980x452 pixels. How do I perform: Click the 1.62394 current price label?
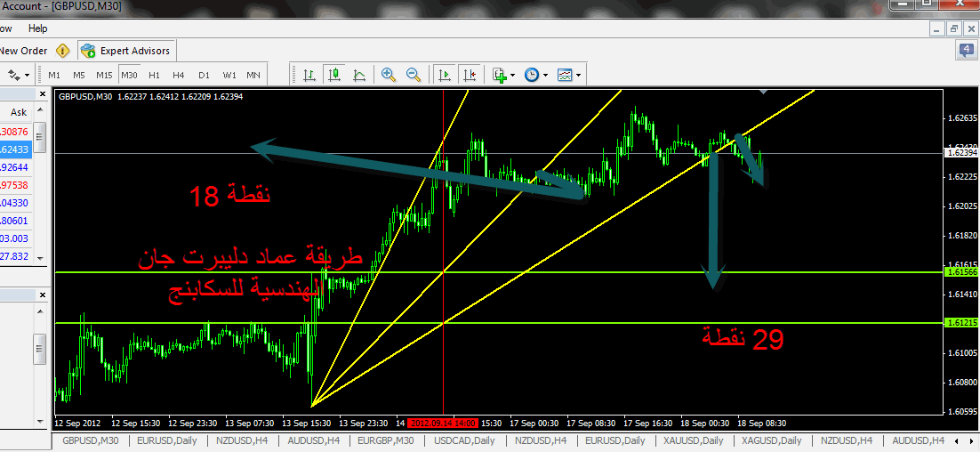click(x=960, y=152)
